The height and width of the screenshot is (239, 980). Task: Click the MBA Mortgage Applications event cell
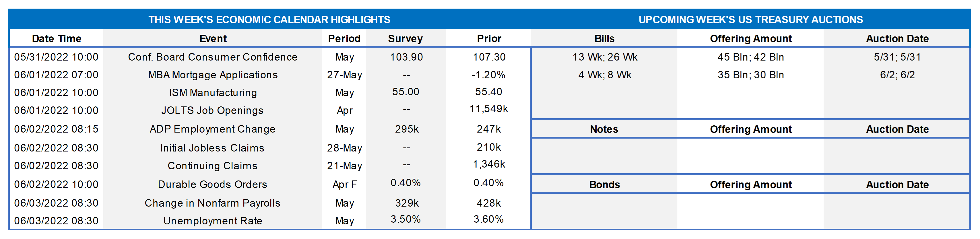[x=213, y=75]
